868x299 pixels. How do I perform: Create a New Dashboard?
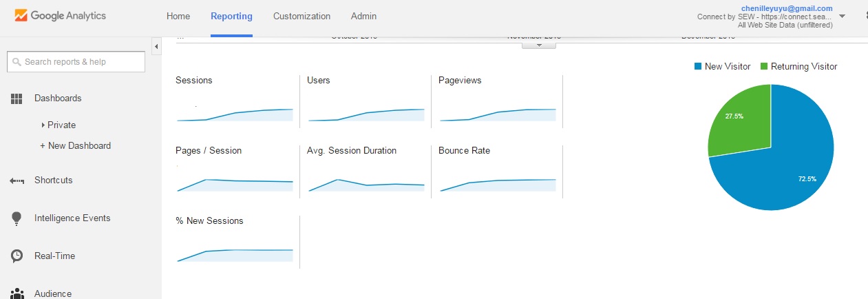pyautogui.click(x=76, y=146)
